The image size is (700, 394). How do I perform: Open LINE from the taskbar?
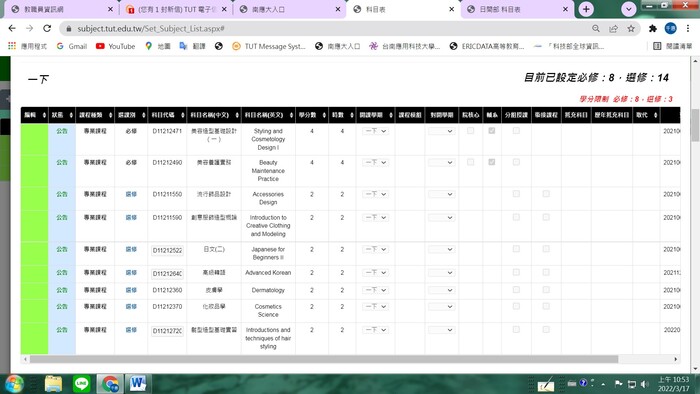point(81,384)
